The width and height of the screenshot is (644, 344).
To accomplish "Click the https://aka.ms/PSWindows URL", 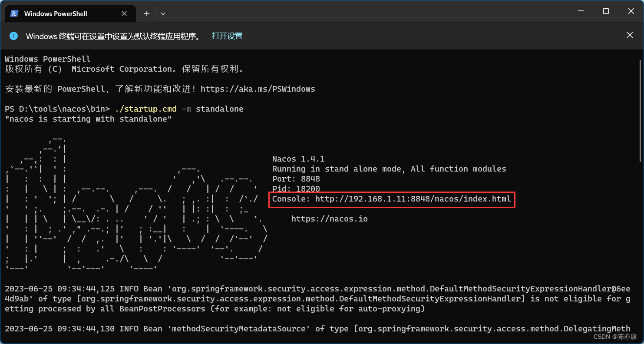I will [258, 89].
